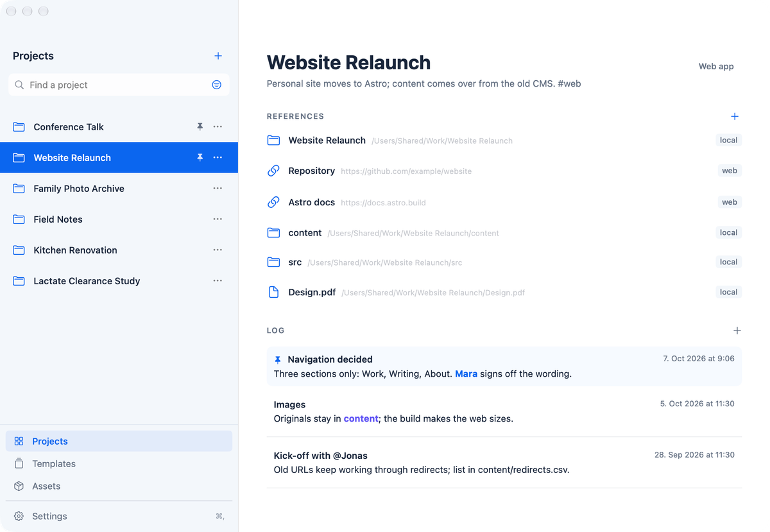Open more options for Field Notes
This screenshot has height=532, width=770.
tap(218, 219)
